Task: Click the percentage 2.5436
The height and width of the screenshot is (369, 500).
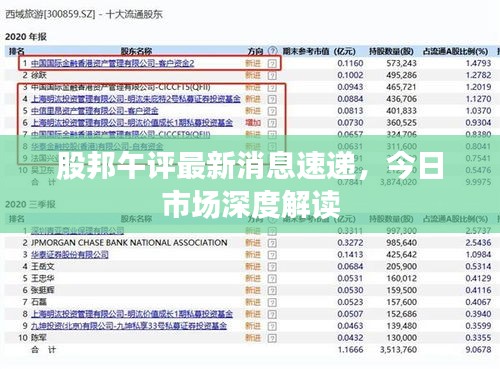Action: coord(478,243)
